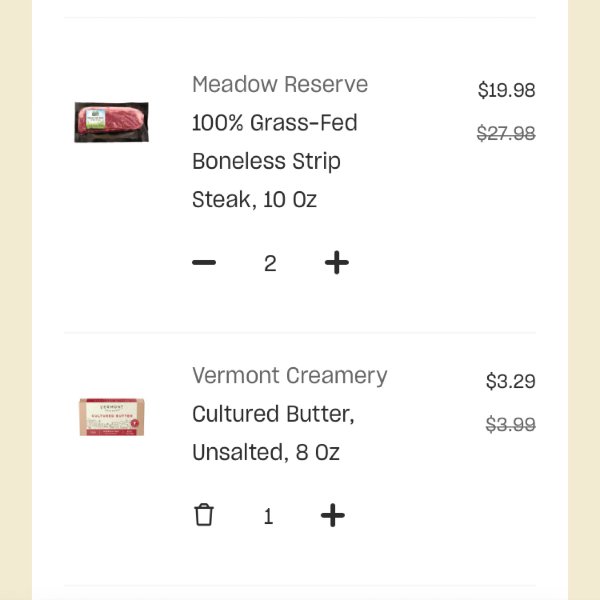Viewport: 600px width, 600px height.
Task: Click the "Steak, 10 Oz" size text
Action: [x=254, y=200]
